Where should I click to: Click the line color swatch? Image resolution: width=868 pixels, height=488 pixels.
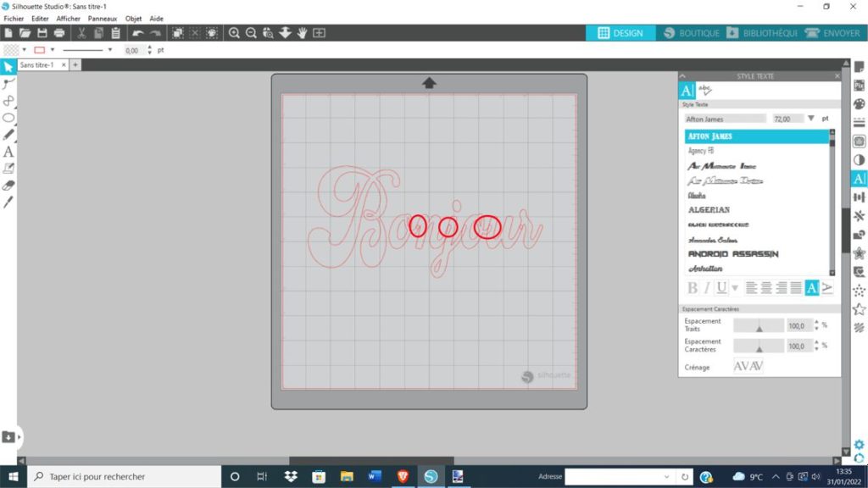(x=39, y=50)
